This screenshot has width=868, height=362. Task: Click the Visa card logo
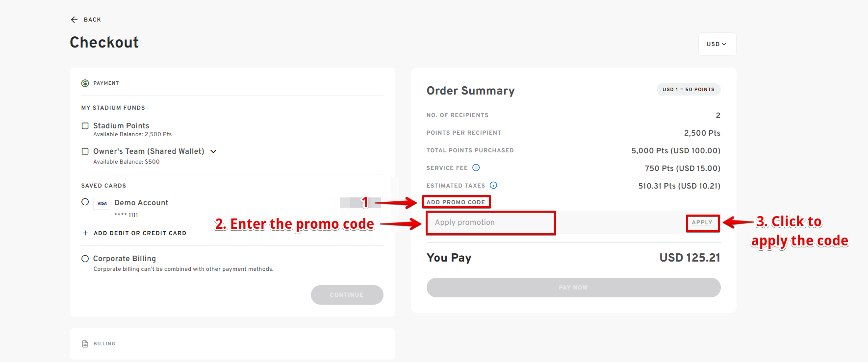(x=102, y=203)
